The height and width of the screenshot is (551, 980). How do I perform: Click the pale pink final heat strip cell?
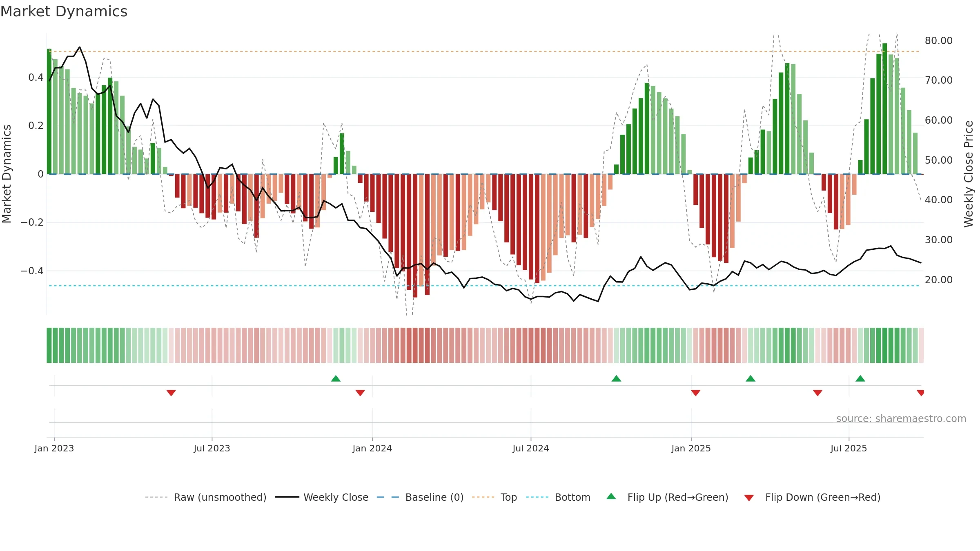[x=921, y=345]
